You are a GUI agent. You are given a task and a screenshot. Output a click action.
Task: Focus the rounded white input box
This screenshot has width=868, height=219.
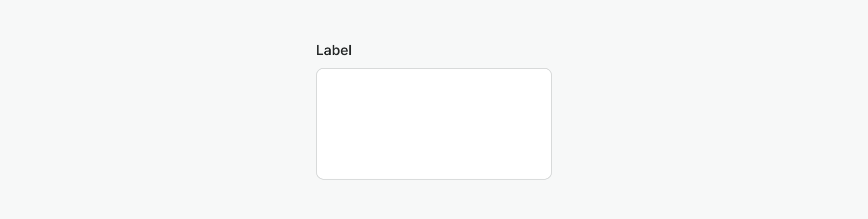click(x=434, y=124)
